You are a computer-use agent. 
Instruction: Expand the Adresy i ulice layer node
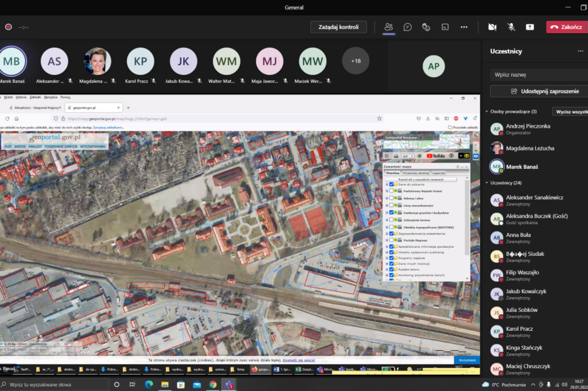coord(387,198)
